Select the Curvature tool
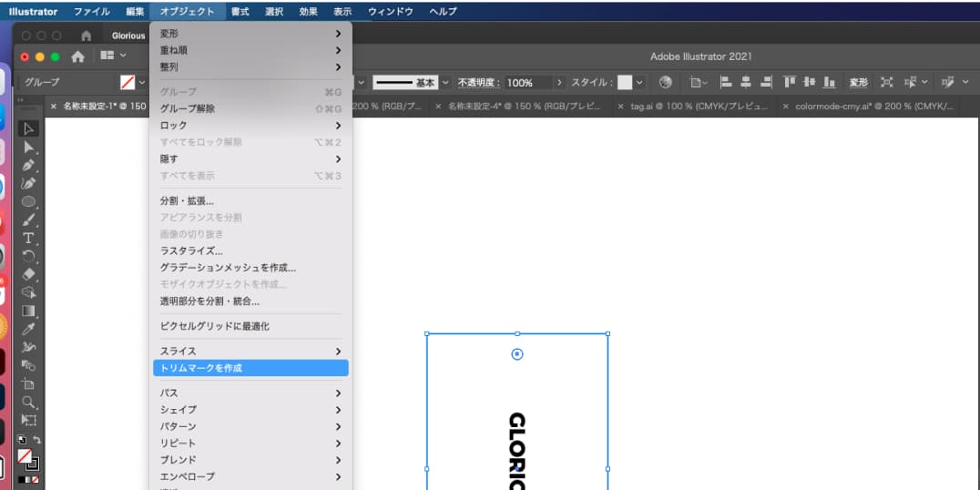 (x=29, y=183)
